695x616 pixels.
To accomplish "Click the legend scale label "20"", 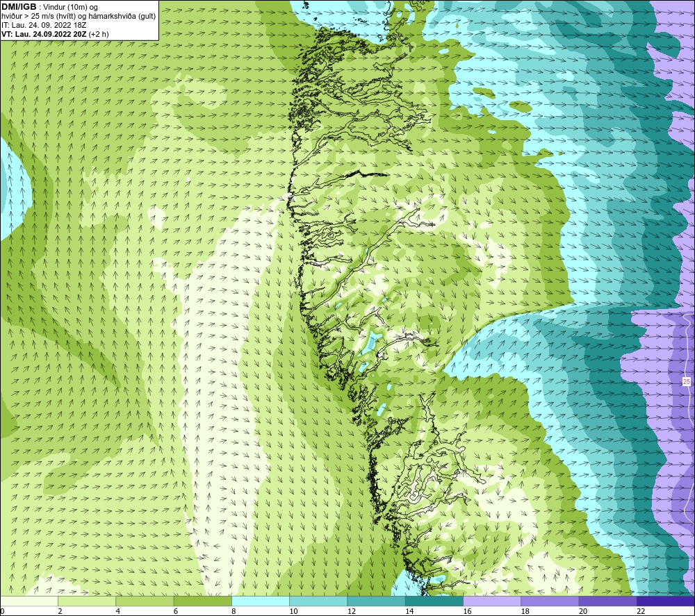I will pyautogui.click(x=583, y=611).
